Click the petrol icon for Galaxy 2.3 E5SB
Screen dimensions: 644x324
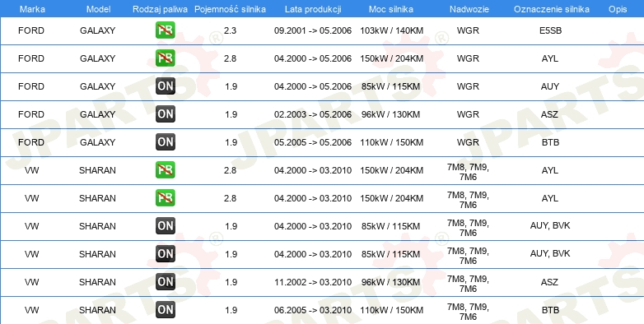(x=165, y=30)
